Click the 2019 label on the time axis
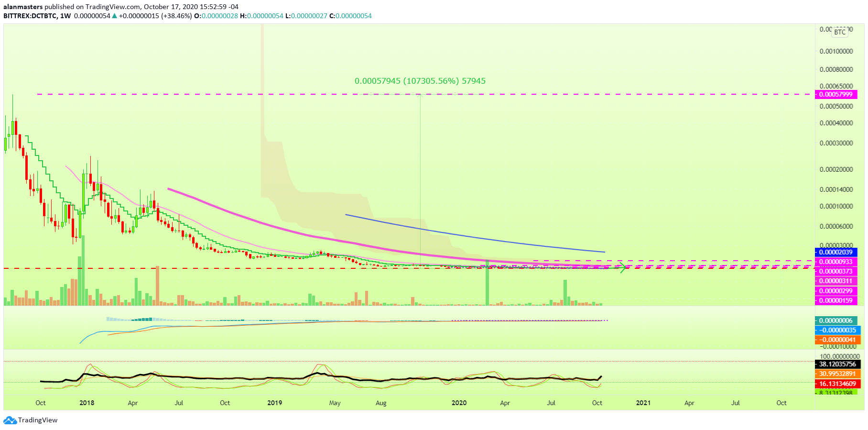Viewport: 868px width, 430px height. tap(275, 403)
